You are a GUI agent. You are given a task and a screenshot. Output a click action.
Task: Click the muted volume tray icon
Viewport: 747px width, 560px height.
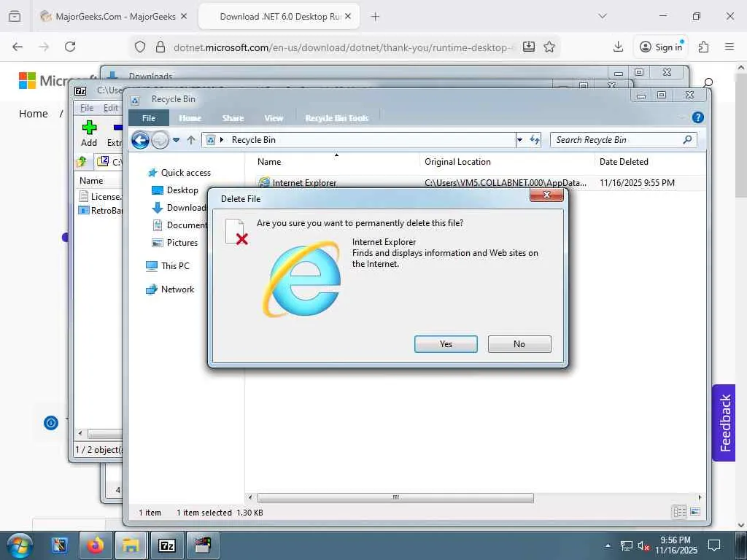643,546
